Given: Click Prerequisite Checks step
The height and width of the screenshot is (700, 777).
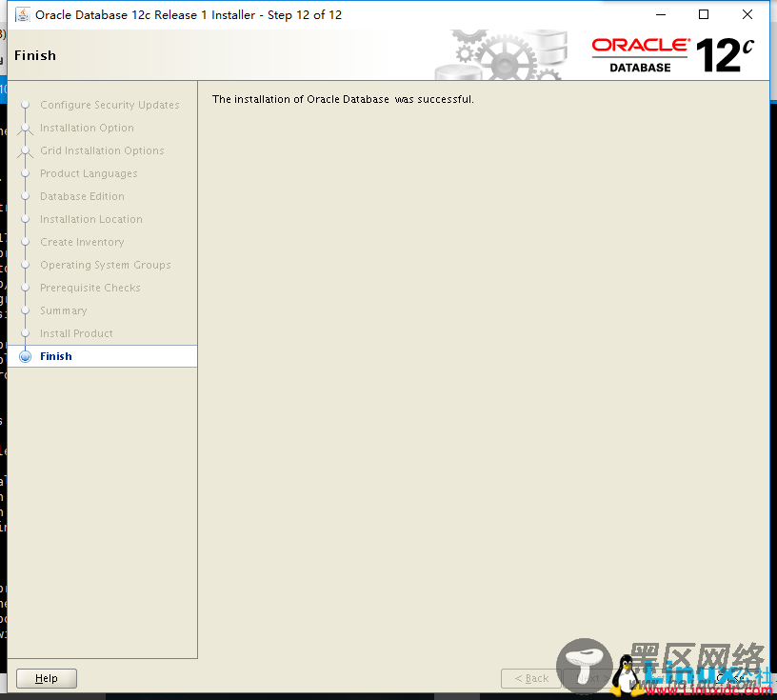Looking at the screenshot, I should (x=90, y=288).
